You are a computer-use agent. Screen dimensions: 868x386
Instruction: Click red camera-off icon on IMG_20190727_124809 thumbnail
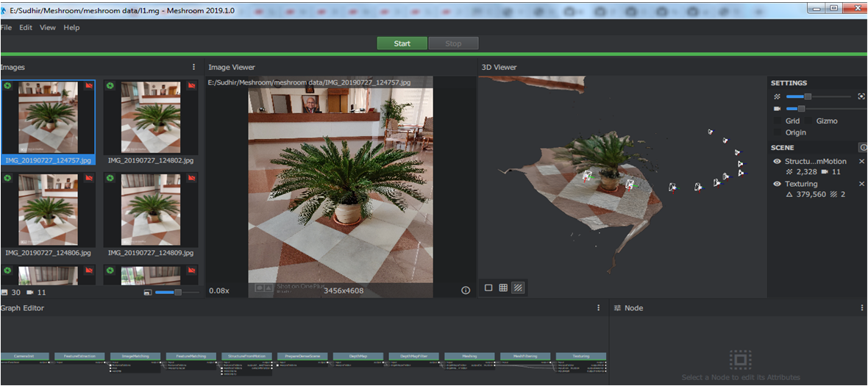click(x=191, y=178)
